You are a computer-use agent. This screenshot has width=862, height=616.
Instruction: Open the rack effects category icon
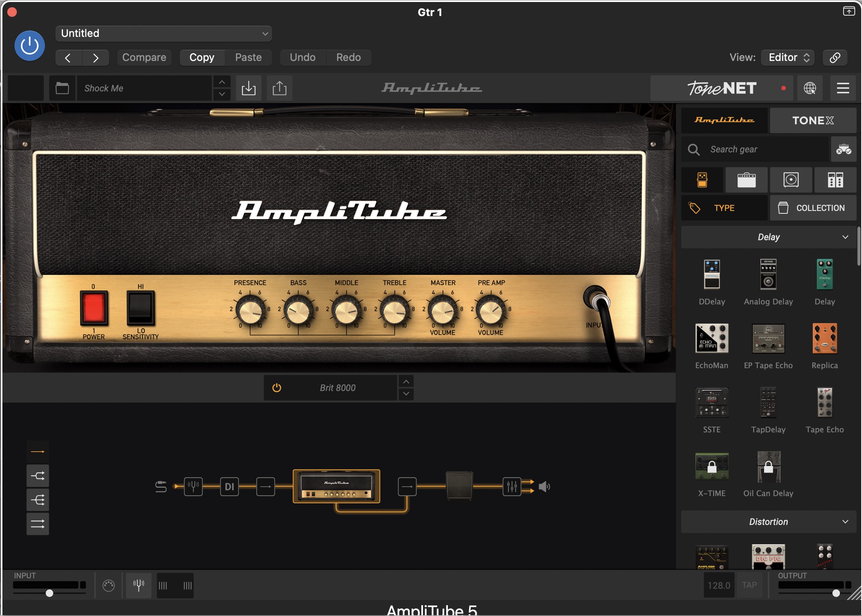coord(835,180)
